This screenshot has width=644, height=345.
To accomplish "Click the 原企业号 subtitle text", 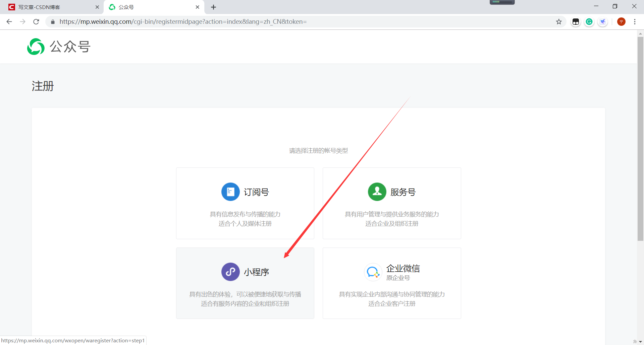I will [398, 278].
